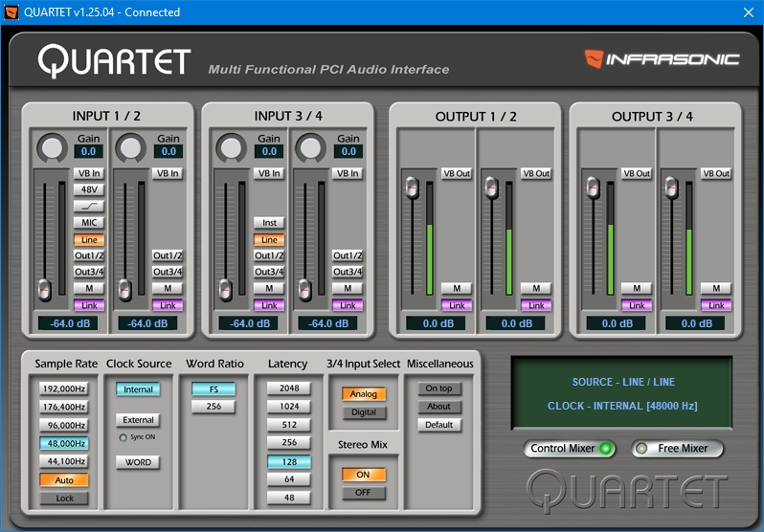Open the About dialog
Image resolution: width=764 pixels, height=532 pixels.
click(x=439, y=407)
